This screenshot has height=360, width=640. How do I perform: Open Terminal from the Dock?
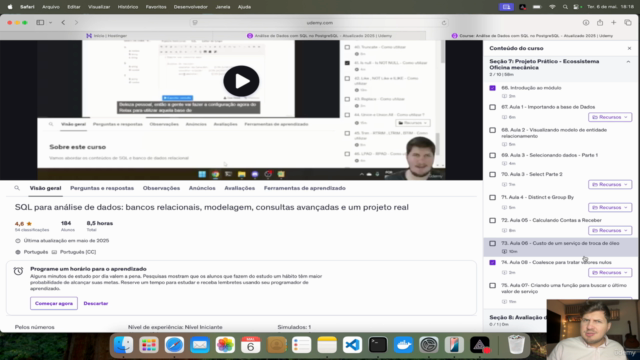(x=378, y=345)
